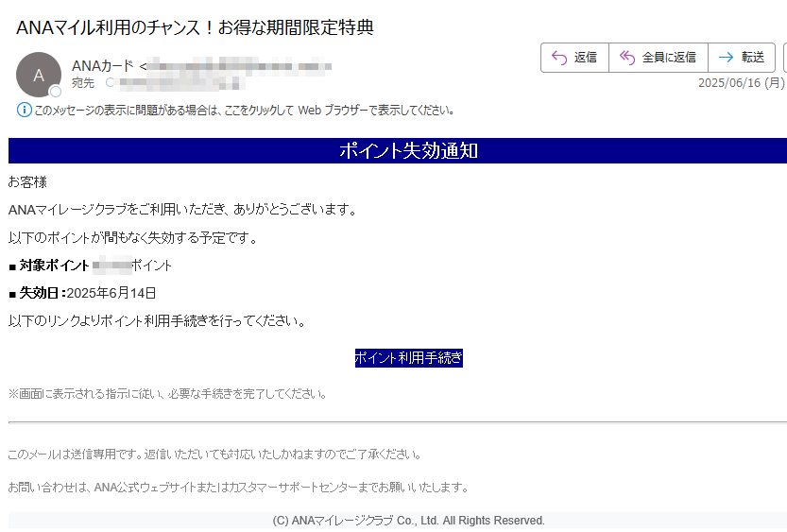Viewport: 787px width, 532px height.
Task: Click the copyright footer text
Action: pyautogui.click(x=408, y=521)
